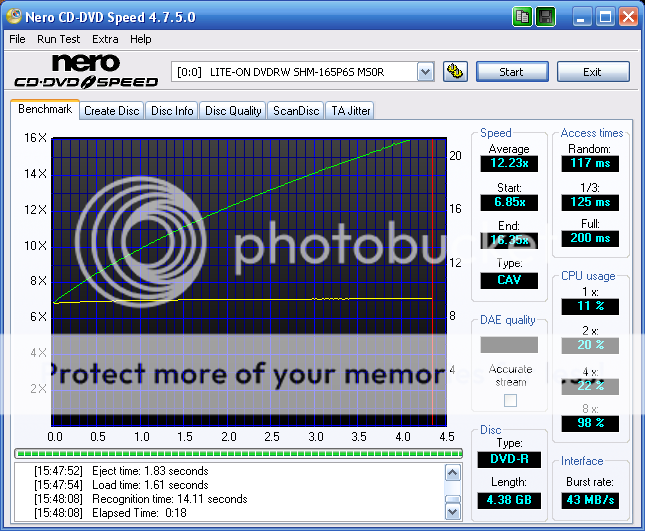Image resolution: width=645 pixels, height=531 pixels.
Task: Click the Exit button
Action: click(593, 72)
